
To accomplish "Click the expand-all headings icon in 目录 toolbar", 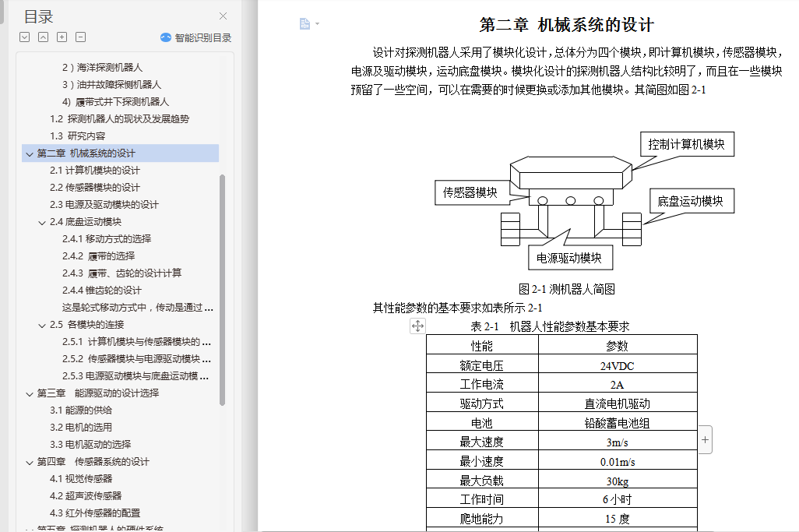I will 24,37.
